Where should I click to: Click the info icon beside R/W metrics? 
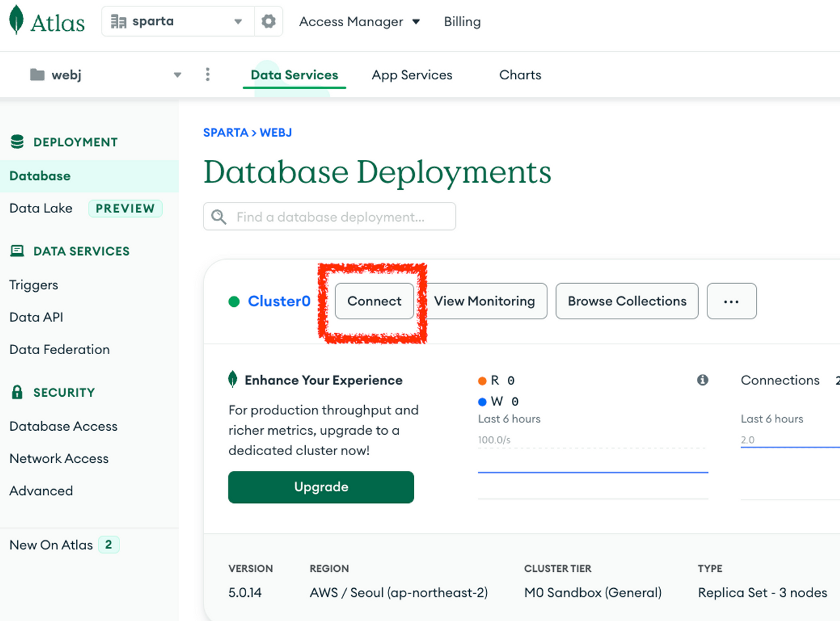(703, 380)
